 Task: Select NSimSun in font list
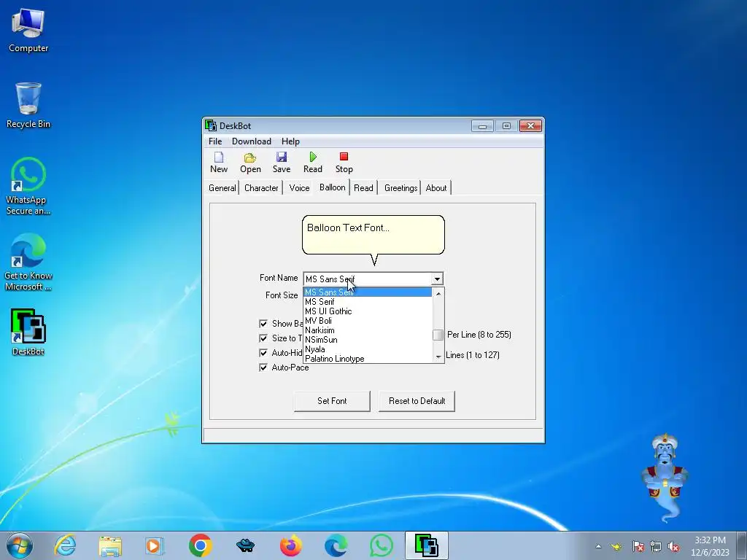[368, 340]
